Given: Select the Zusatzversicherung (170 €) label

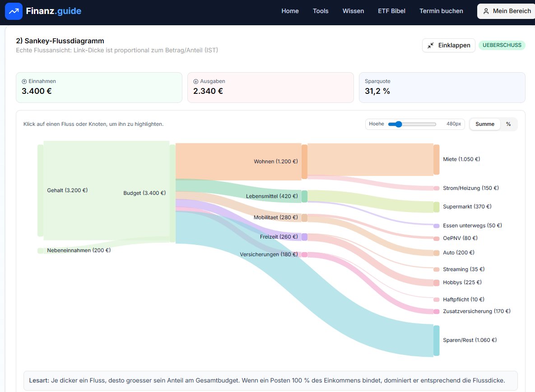Looking at the screenshot, I should [477, 311].
